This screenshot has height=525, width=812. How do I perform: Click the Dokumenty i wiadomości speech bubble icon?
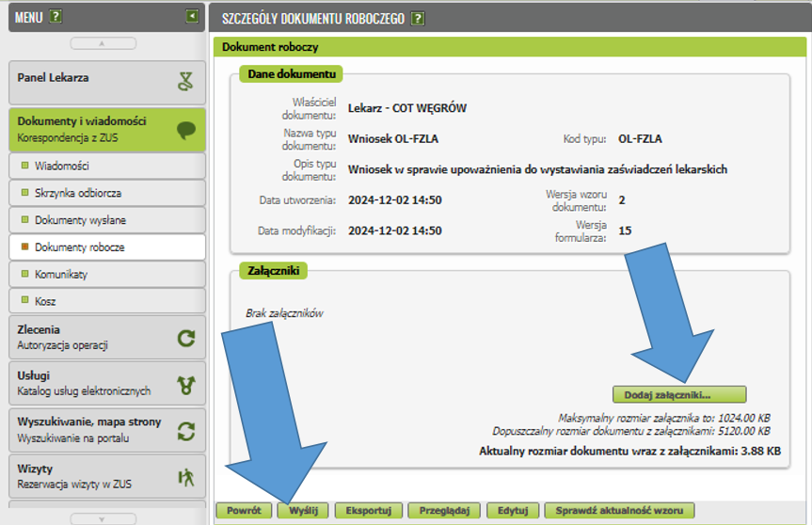coord(185,130)
